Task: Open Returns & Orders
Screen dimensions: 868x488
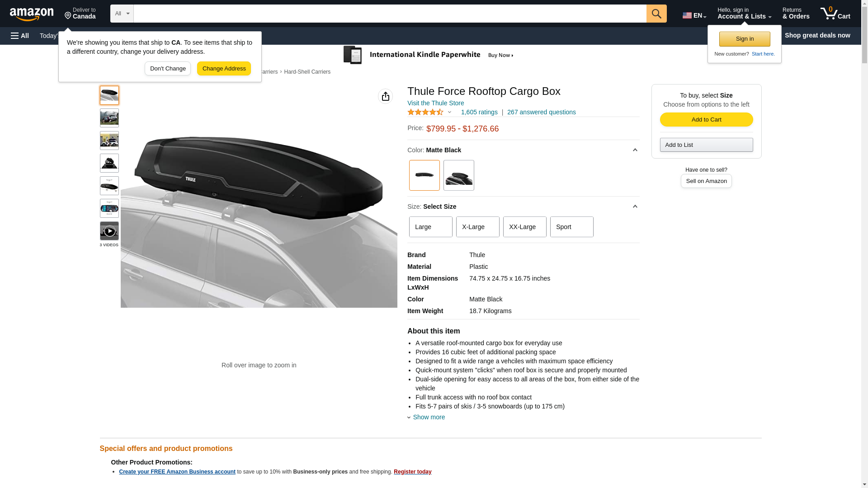Action: click(796, 13)
